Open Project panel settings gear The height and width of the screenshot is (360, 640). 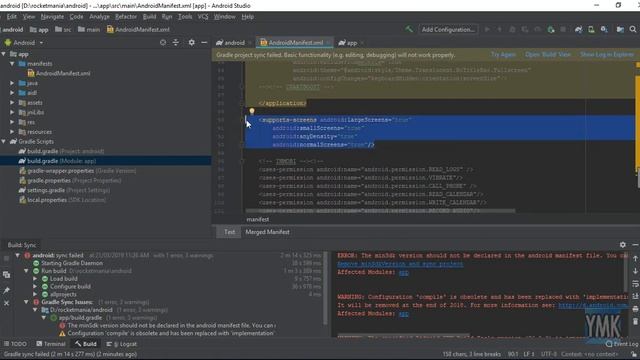coord(191,42)
